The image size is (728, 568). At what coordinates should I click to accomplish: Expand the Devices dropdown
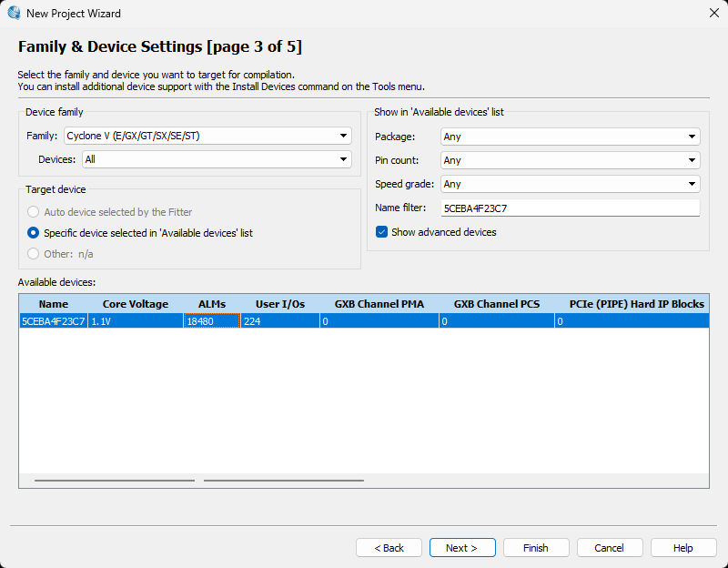[x=217, y=159]
